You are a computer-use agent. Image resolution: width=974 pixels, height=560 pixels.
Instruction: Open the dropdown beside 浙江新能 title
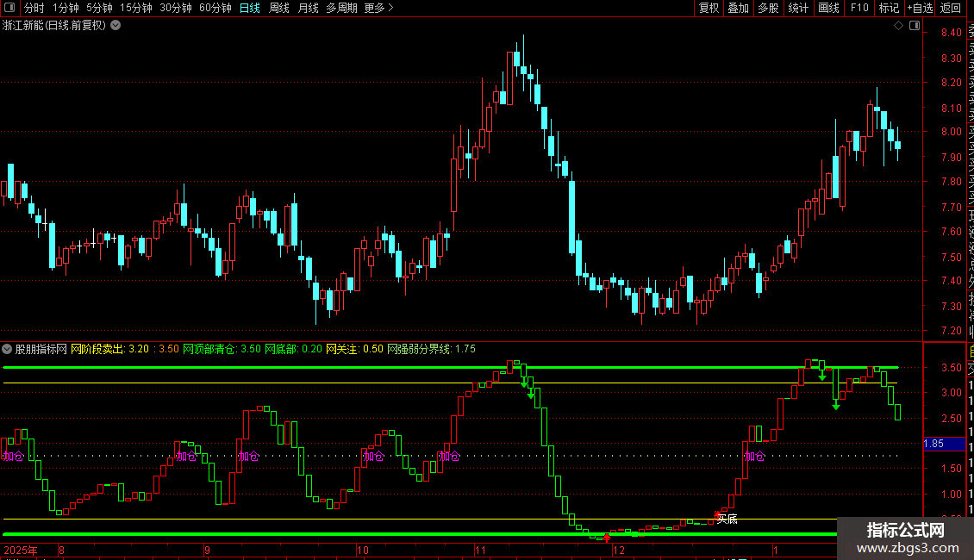(x=116, y=26)
